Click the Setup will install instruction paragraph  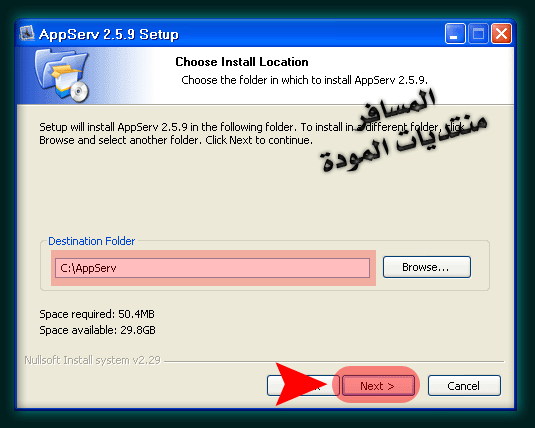[x=252, y=133]
